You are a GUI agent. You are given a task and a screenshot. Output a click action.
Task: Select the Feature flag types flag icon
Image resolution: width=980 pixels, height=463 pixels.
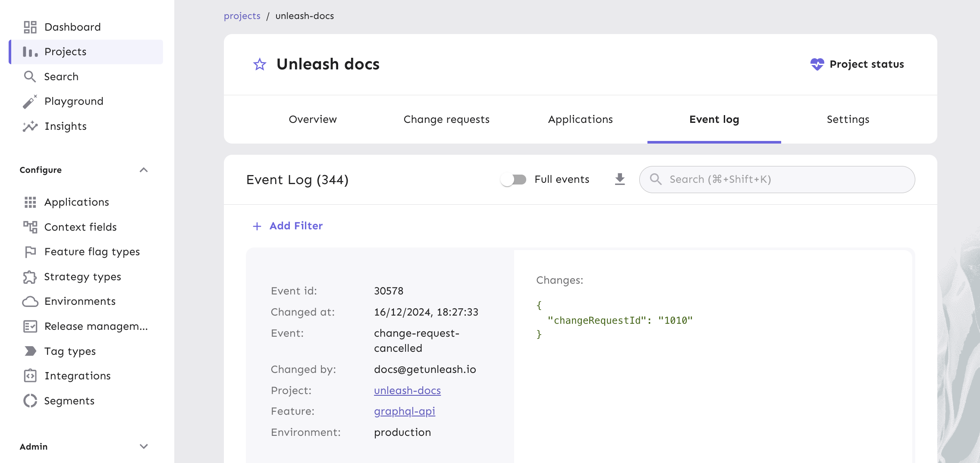click(x=30, y=251)
